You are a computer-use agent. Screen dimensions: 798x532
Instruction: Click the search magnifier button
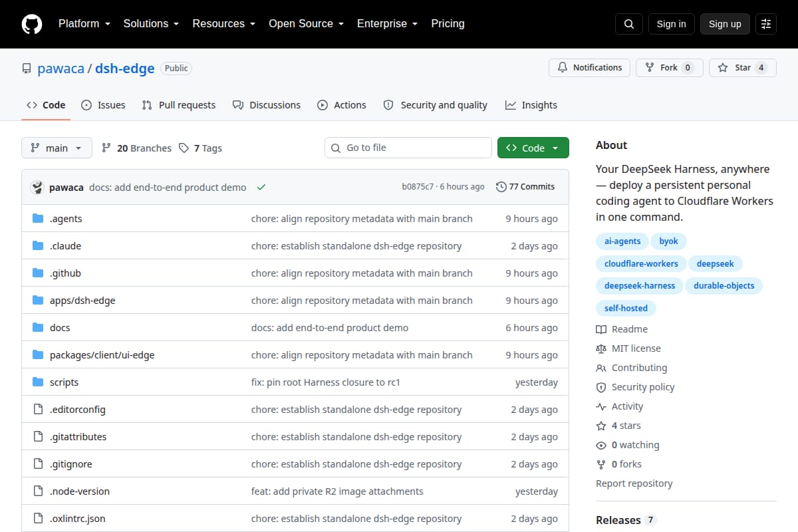[629, 24]
